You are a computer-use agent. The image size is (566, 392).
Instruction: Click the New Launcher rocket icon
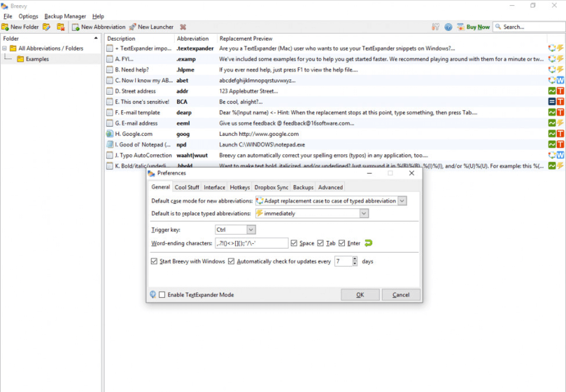[133, 27]
